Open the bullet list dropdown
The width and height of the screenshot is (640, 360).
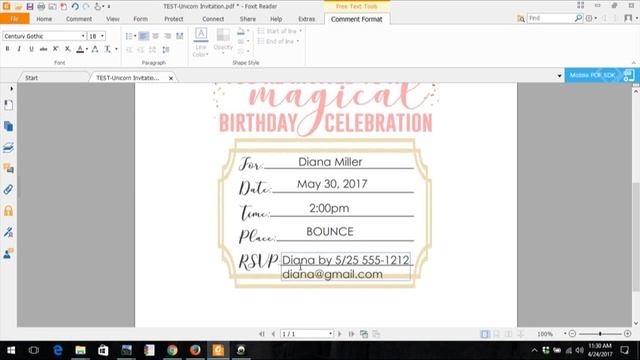[135, 36]
